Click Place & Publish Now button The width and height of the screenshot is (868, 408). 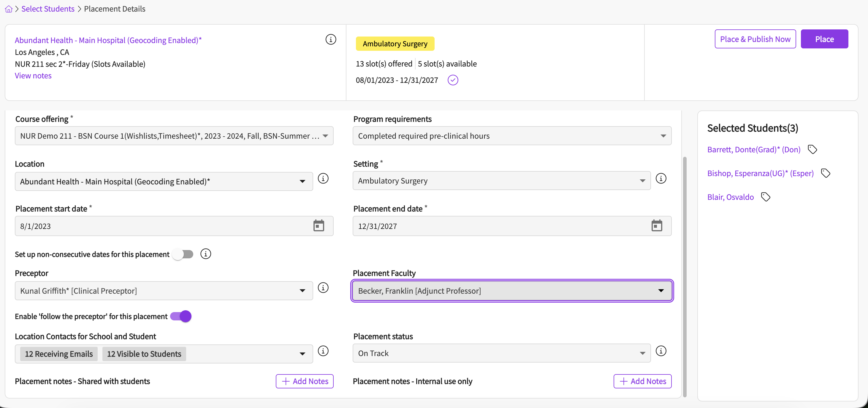click(x=755, y=39)
